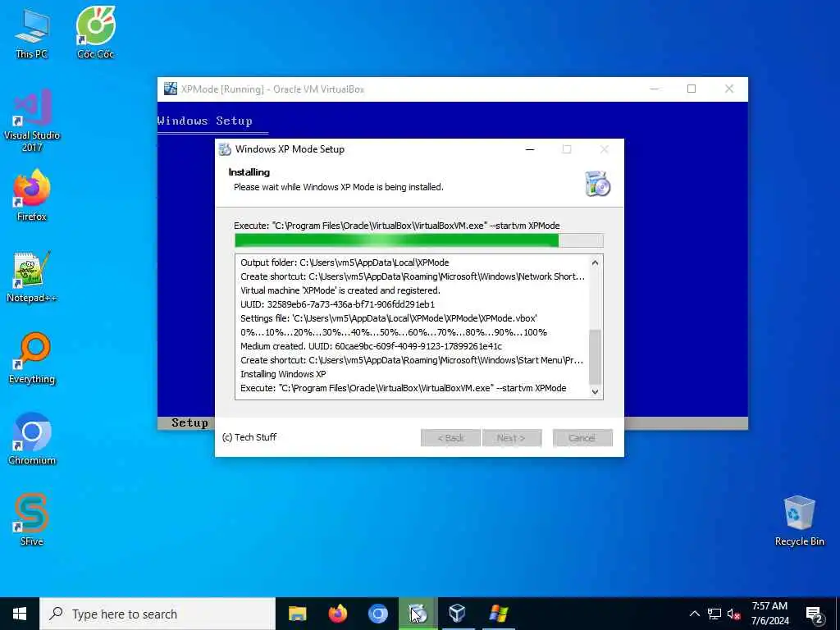Open Cốc Cốc browser desktop shortcut

pos(95,34)
